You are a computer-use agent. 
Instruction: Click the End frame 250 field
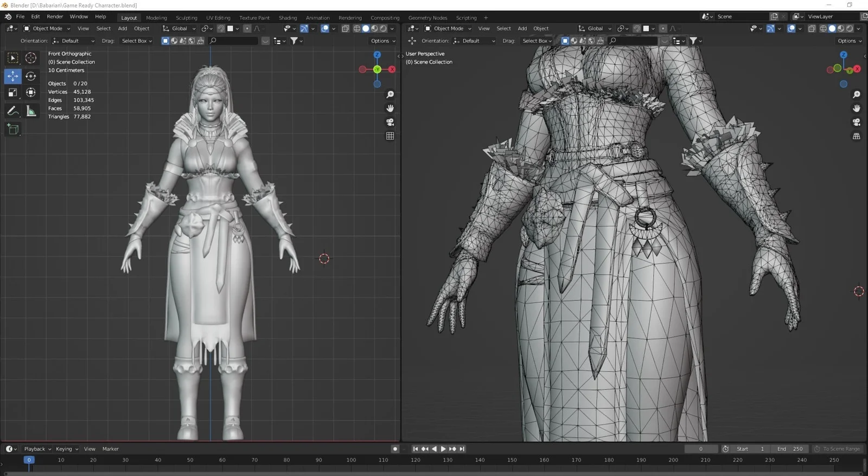pyautogui.click(x=789, y=449)
